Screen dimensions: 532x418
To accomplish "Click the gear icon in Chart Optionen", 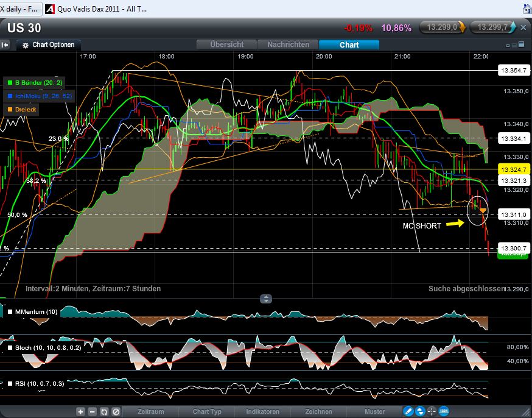I will 26,45.
